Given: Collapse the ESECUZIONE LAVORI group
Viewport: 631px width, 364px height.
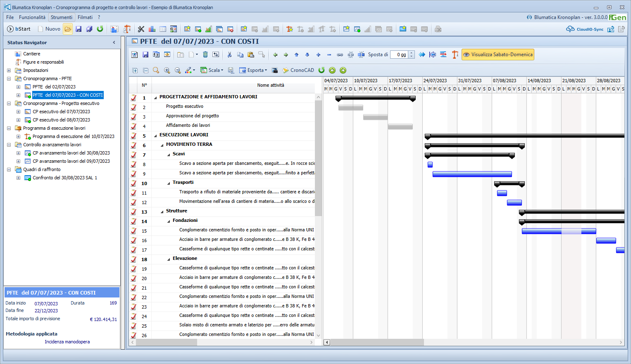Looking at the screenshot, I should pos(155,136).
